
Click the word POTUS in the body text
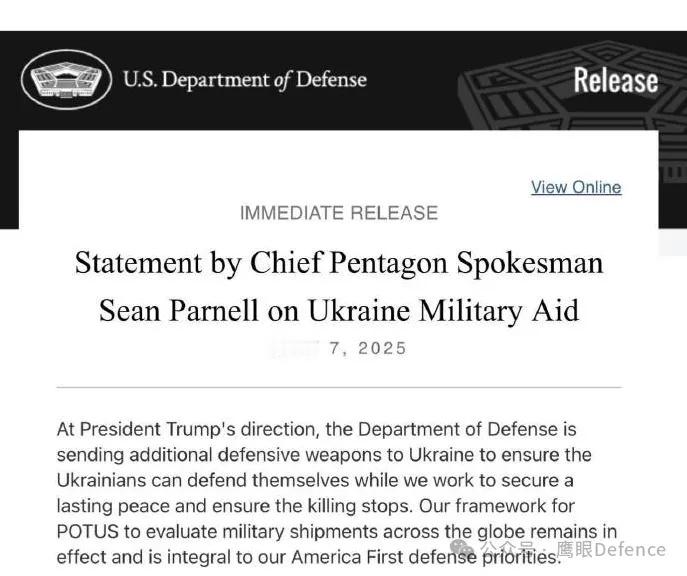pyautogui.click(x=88, y=532)
